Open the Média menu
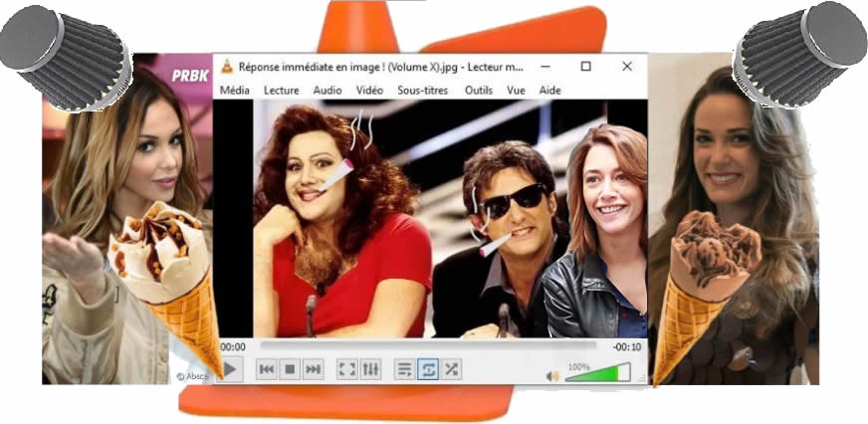868x424 pixels. click(x=235, y=90)
